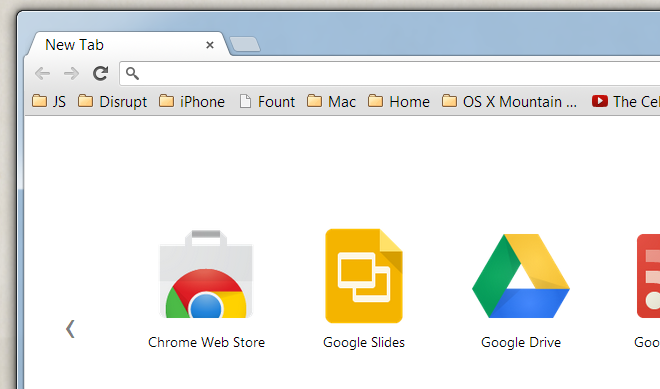The width and height of the screenshot is (660, 389).
Task: Launch the Google Drive app icon
Action: coord(521,276)
